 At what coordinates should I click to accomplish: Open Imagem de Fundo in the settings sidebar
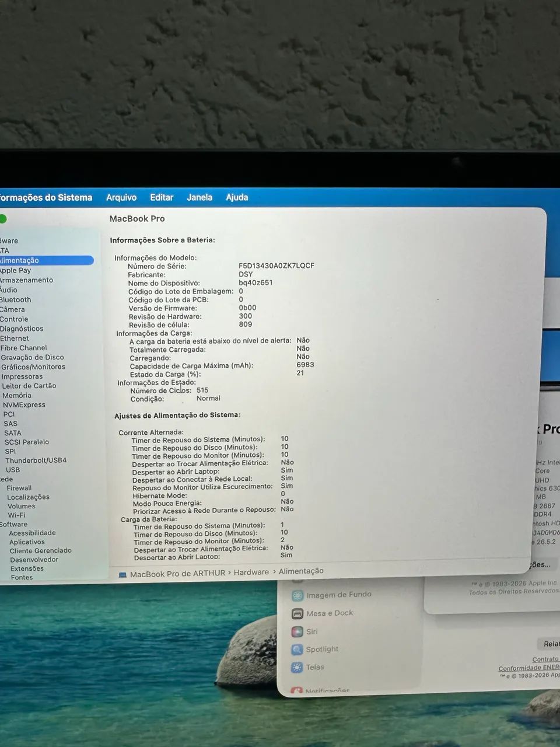click(332, 595)
